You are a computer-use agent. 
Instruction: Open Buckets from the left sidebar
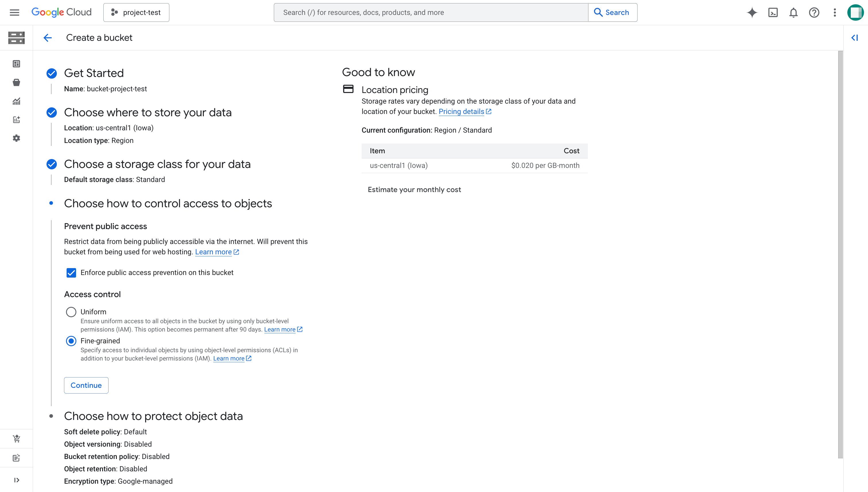[x=16, y=82]
